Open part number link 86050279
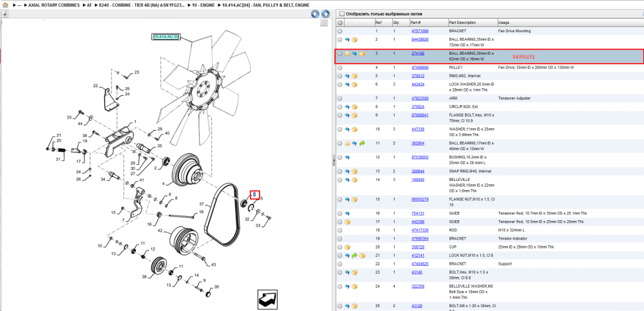The height and width of the screenshot is (311, 644). (x=420, y=199)
